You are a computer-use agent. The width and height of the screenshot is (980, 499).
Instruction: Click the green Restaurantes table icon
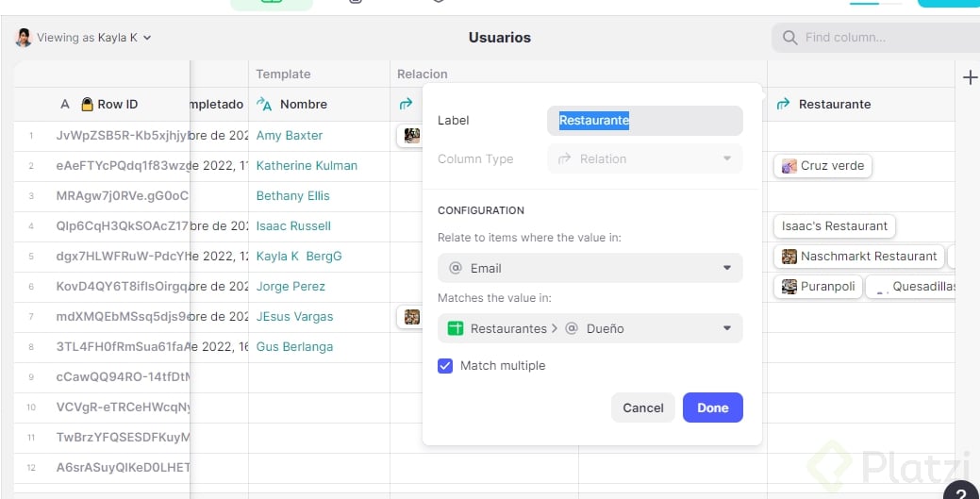click(456, 328)
